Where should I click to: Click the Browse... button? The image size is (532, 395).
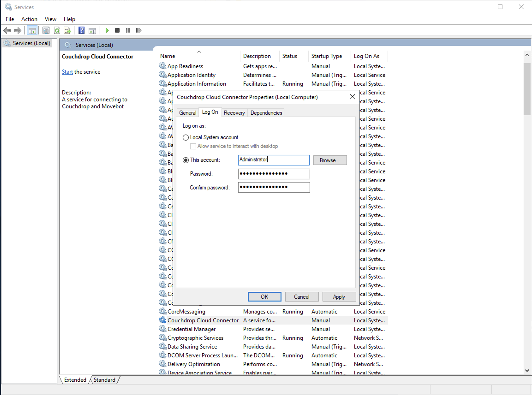click(x=330, y=160)
